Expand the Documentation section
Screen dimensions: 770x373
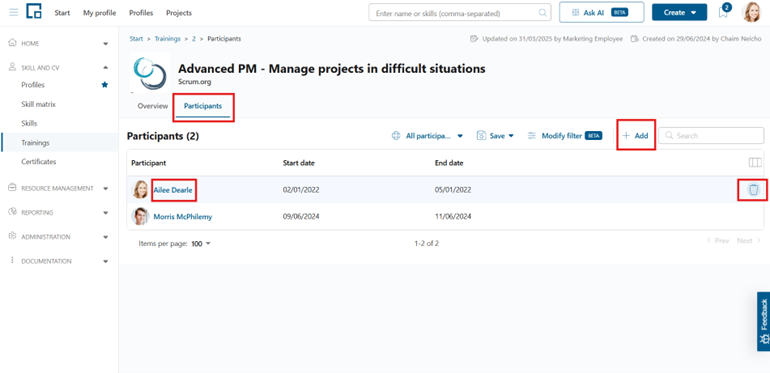tap(106, 261)
